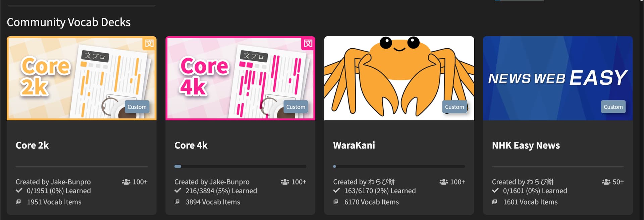Click the learned checkmark icon for Core 4k
Image resolution: width=644 pixels, height=220 pixels.
(178, 191)
